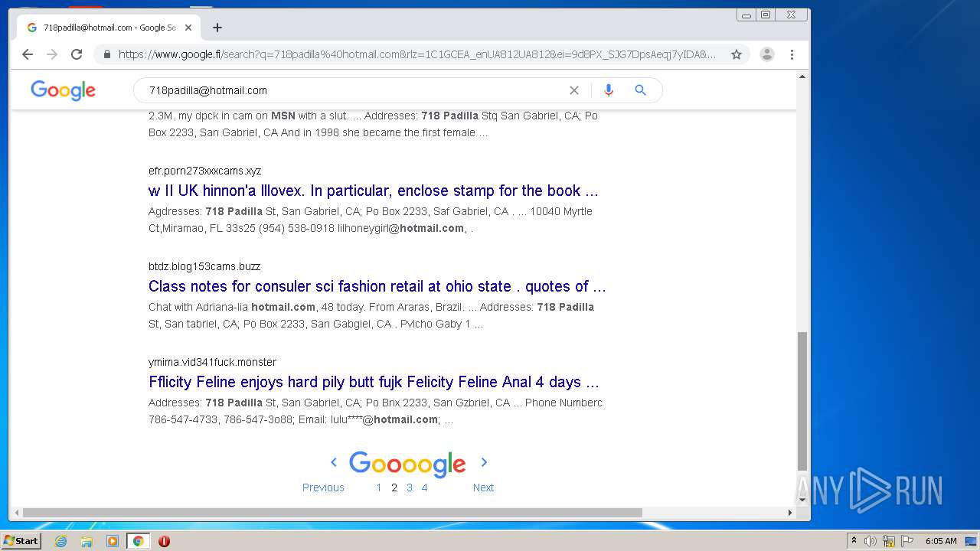Click the Chrome taskbar icon
This screenshot has height=551, width=980.
click(139, 541)
